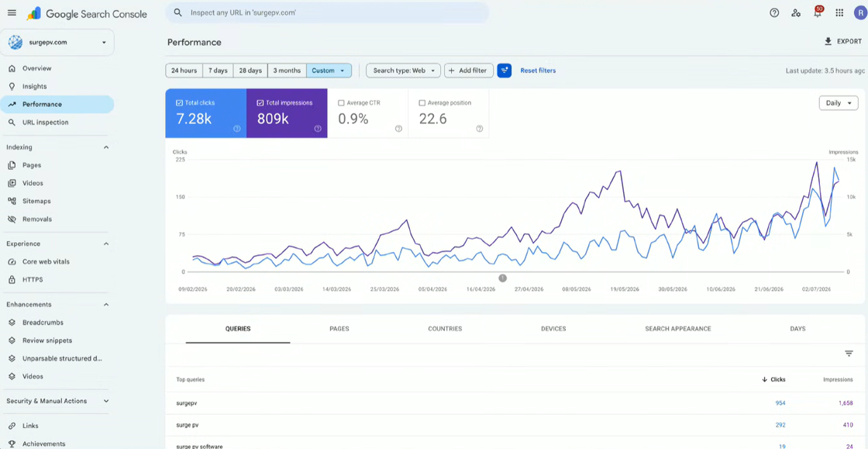868x449 pixels.
Task: Open the hamburger main menu
Action: (12, 12)
